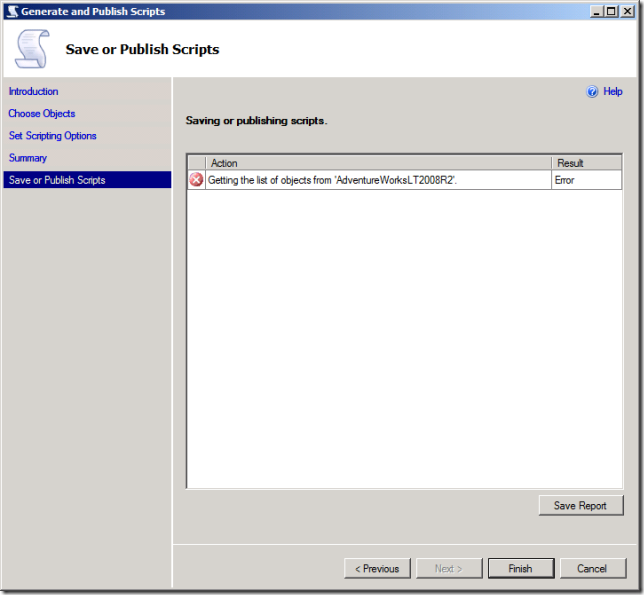Click the scroll icon in title bar
The height and width of the screenshot is (595, 644).
pos(13,11)
